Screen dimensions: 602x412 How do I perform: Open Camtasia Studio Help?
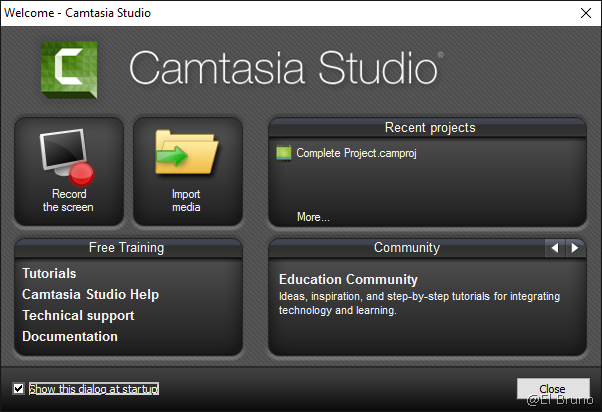click(x=90, y=294)
